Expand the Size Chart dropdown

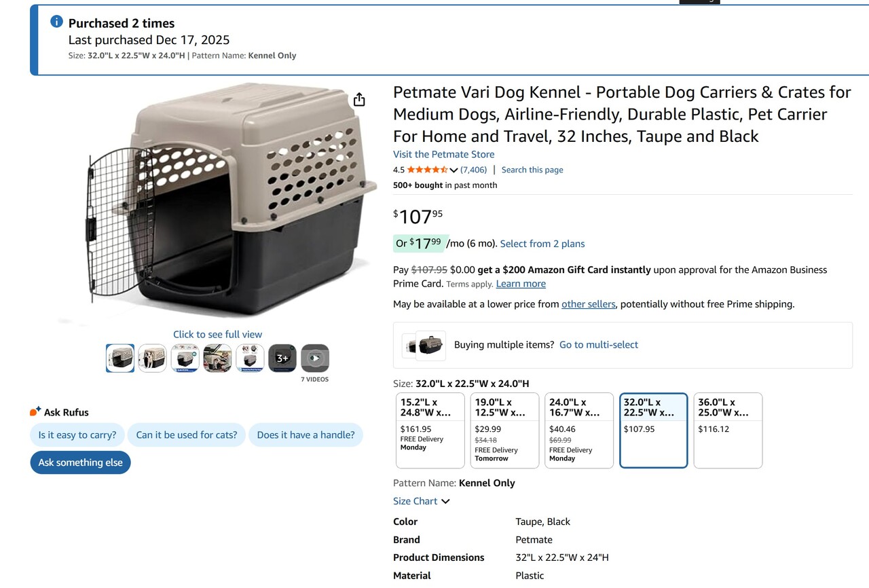(x=421, y=501)
